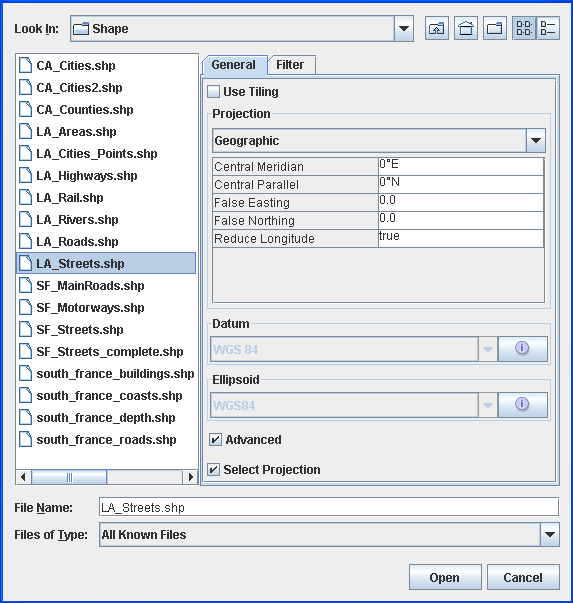Show Ellipsoid info button
The width and height of the screenshot is (573, 603).
click(x=523, y=405)
